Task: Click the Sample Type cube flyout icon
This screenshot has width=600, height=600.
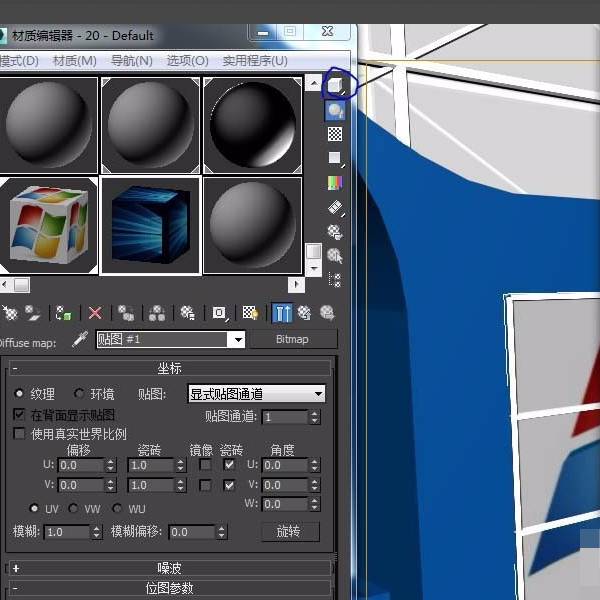Action: click(336, 86)
